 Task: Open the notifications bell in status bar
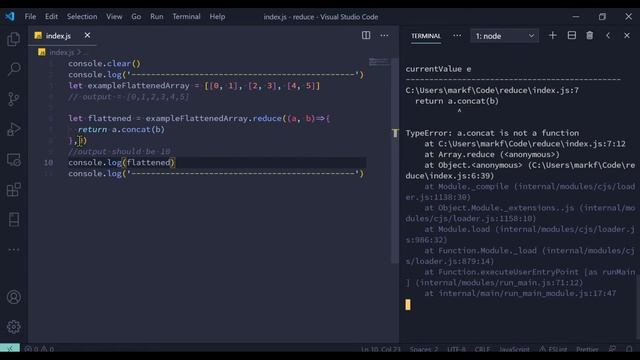click(x=629, y=349)
